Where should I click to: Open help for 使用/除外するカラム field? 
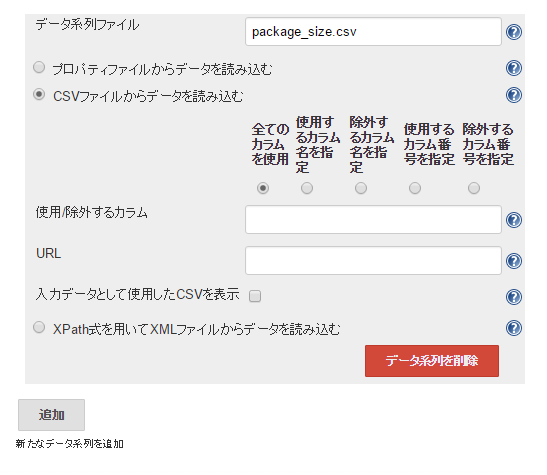tap(514, 220)
